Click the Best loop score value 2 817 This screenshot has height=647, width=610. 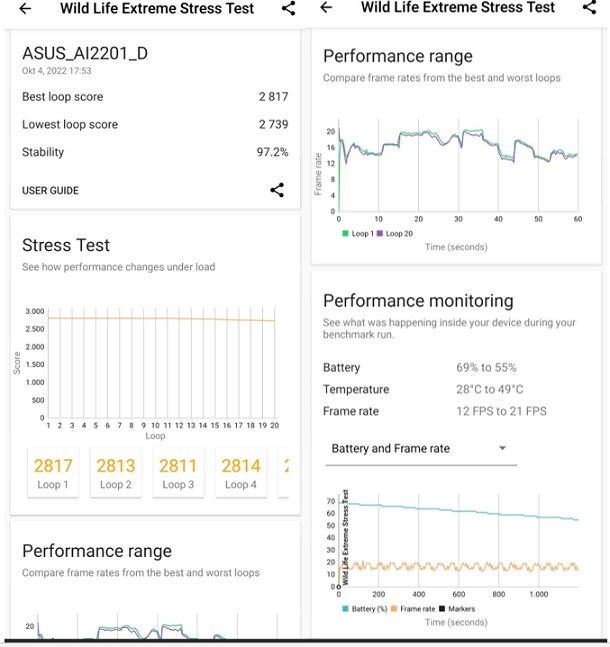click(273, 97)
